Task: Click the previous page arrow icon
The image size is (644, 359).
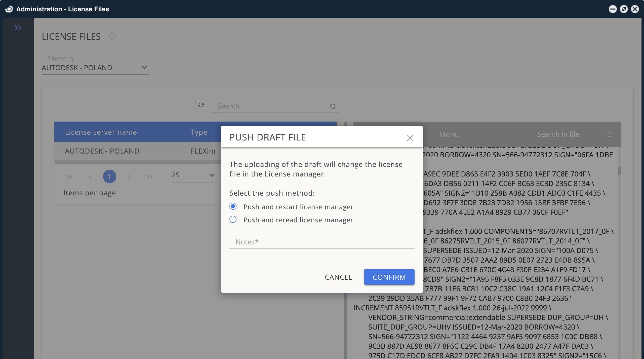Action: click(90, 176)
